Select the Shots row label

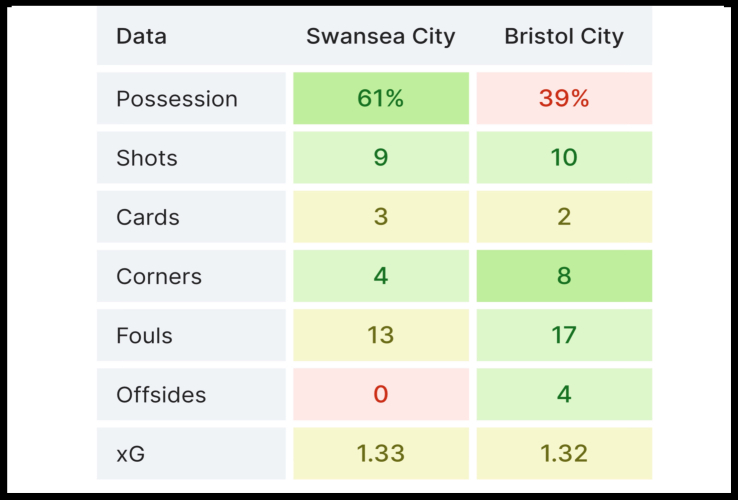tap(147, 158)
